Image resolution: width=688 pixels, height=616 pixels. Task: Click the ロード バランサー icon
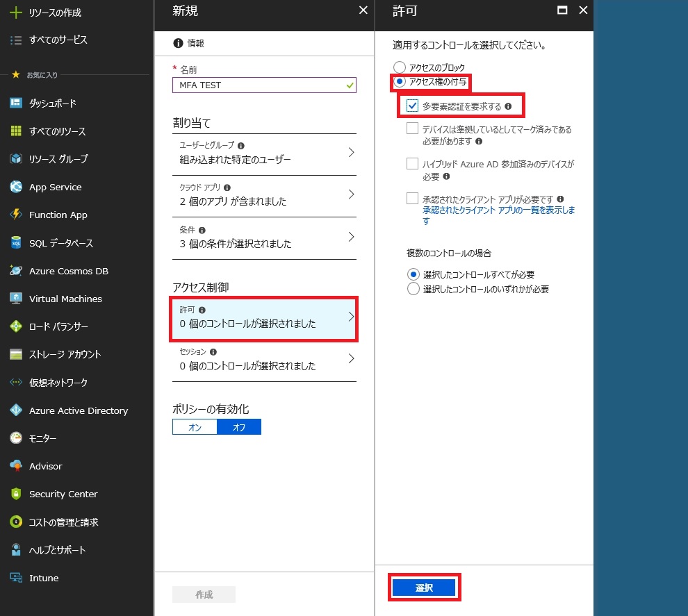(16, 326)
